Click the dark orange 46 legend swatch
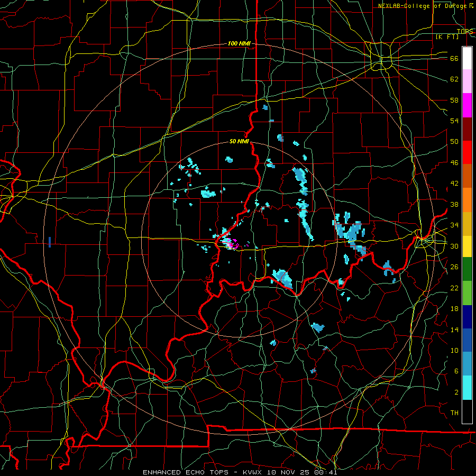Screen dimensions: 476x476 click(x=467, y=176)
